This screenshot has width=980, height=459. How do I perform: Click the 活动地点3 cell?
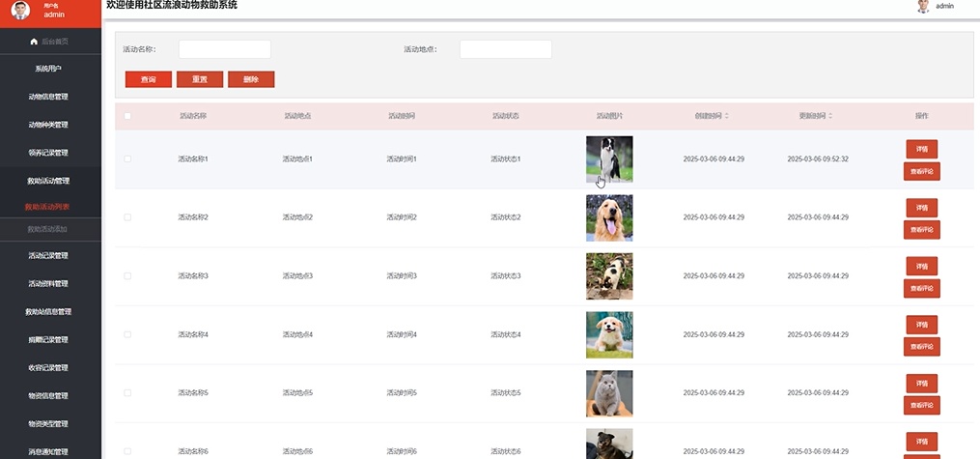pos(297,275)
